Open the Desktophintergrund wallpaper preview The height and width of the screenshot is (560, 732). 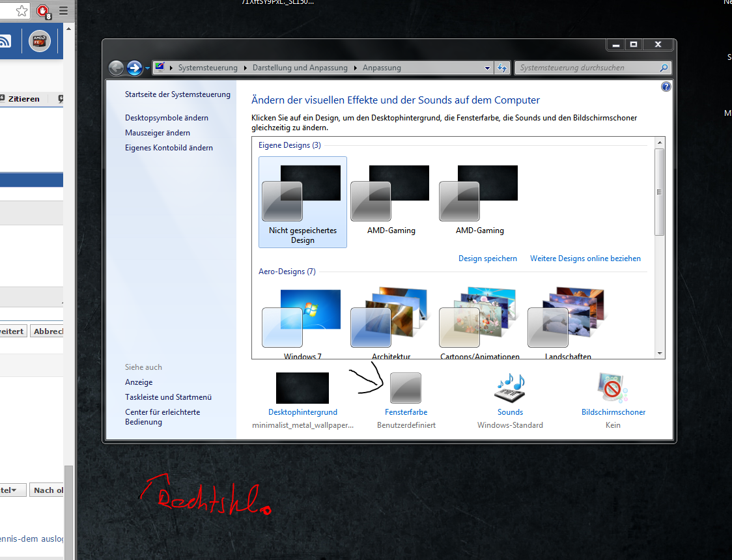pyautogui.click(x=303, y=388)
